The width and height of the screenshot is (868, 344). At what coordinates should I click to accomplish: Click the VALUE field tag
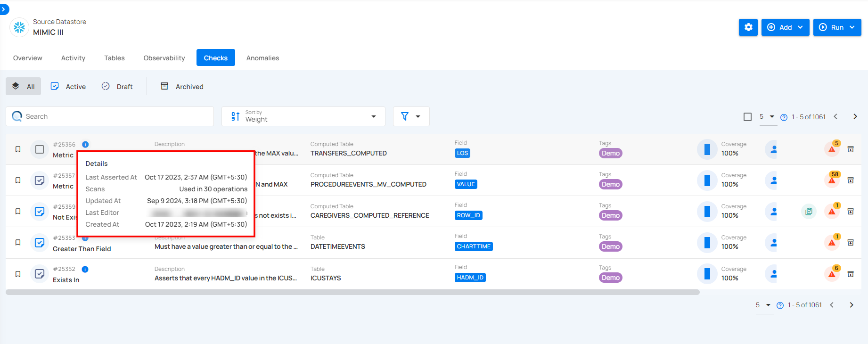coord(466,184)
